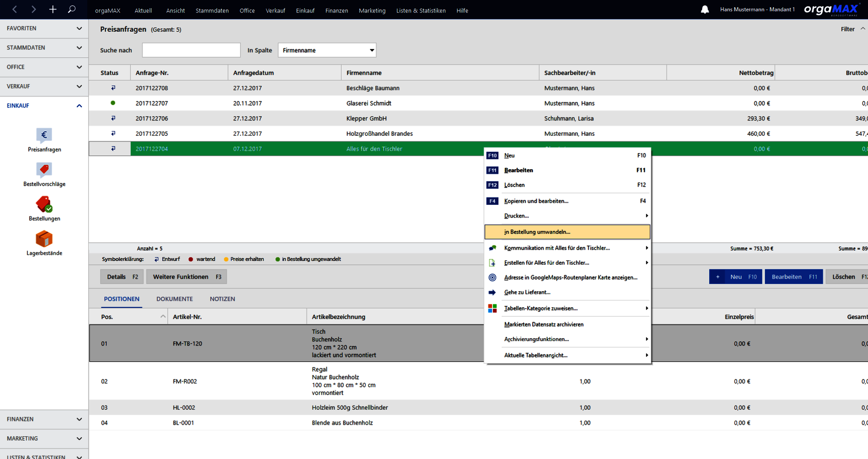Go back with the left arrow
The height and width of the screenshot is (459, 868).
[15, 9]
